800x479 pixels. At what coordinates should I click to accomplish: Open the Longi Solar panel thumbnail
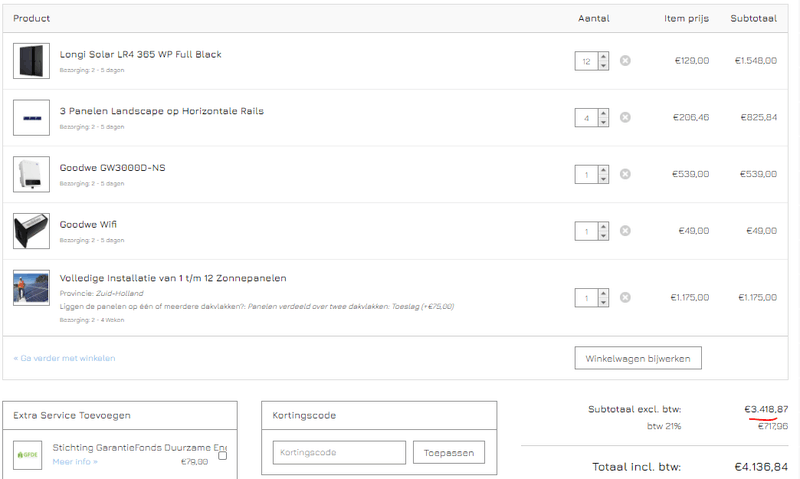31,61
